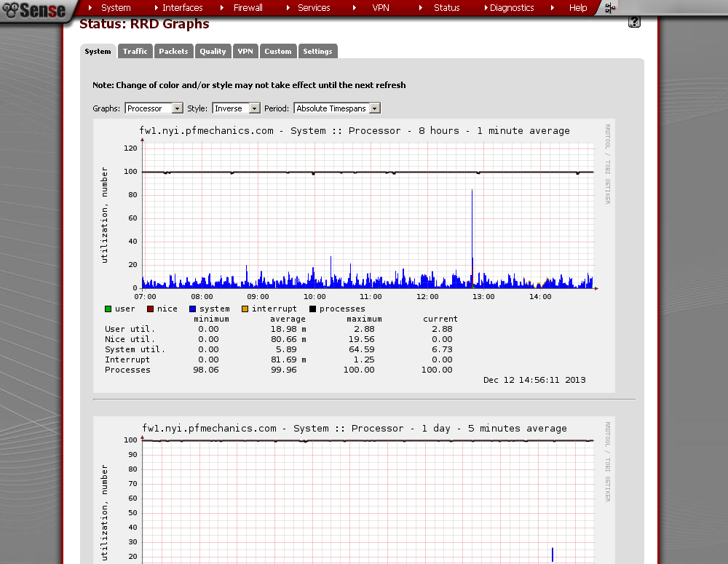Screen dimensions: 728x564
Task: Click the red nice legend swatch
Action: click(x=150, y=309)
